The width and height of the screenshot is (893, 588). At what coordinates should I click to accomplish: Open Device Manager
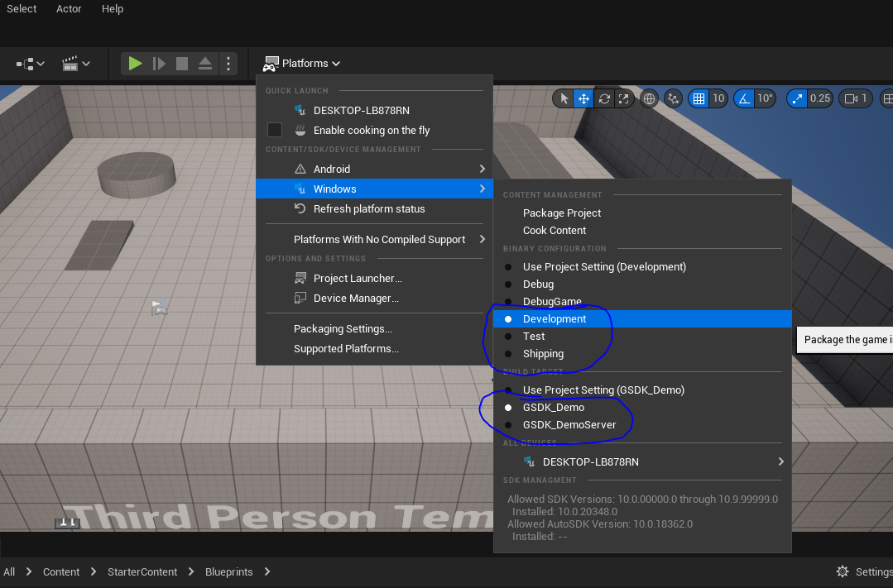374,299
